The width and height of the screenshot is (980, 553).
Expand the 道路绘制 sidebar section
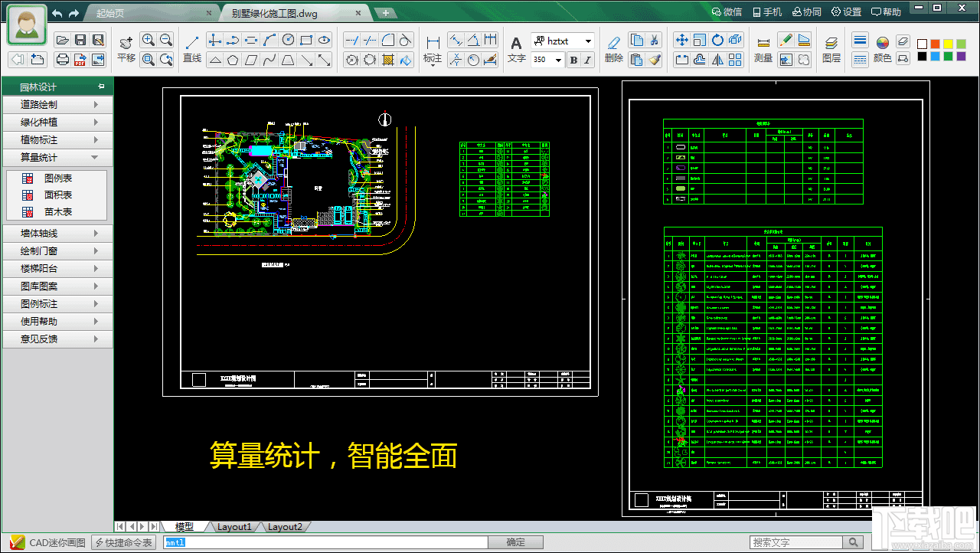pos(58,104)
